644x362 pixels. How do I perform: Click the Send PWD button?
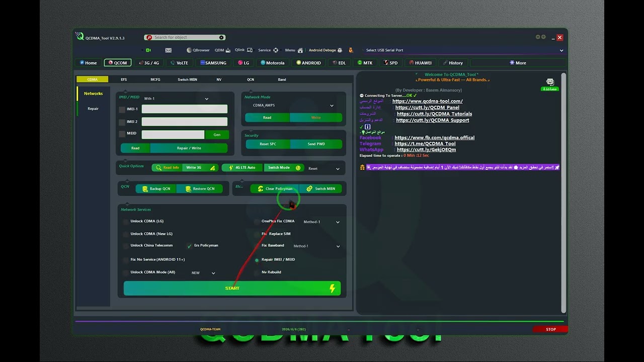pos(316,144)
